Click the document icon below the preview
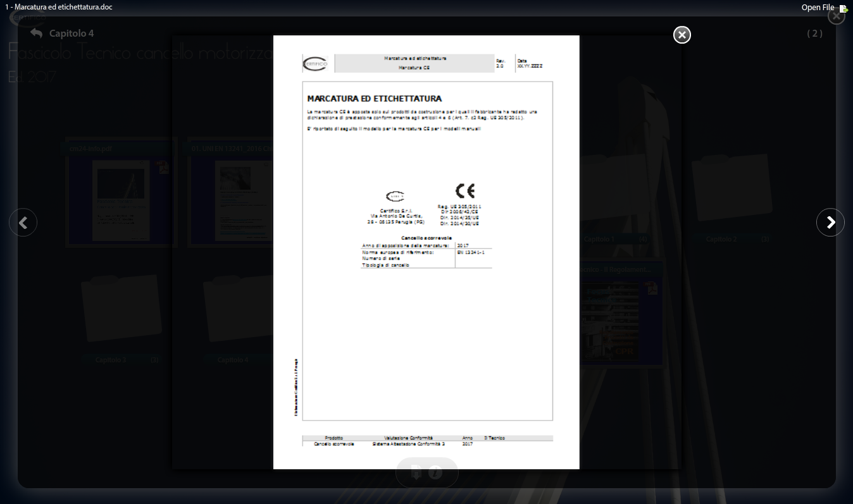Viewport: 853px width, 504px height. tap(416, 472)
